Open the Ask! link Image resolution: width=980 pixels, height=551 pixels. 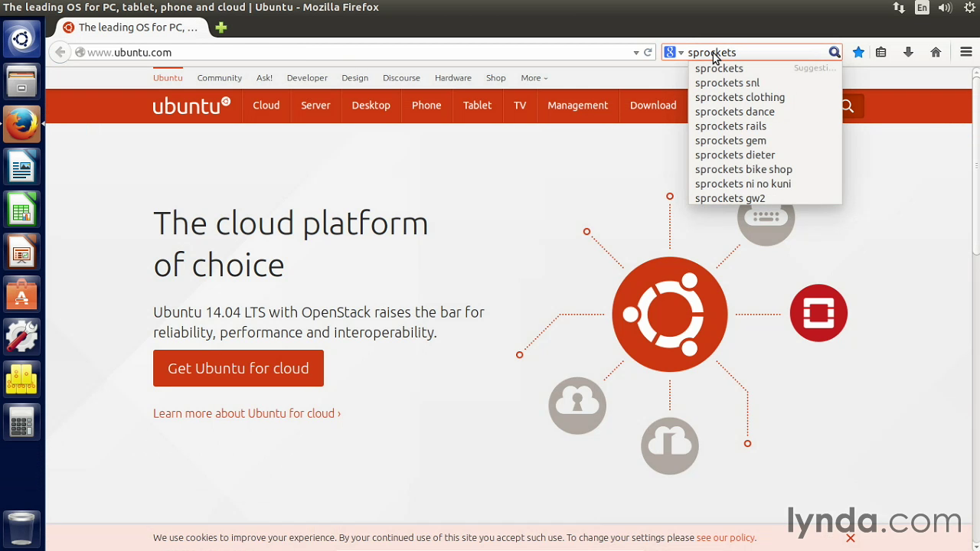click(x=264, y=78)
